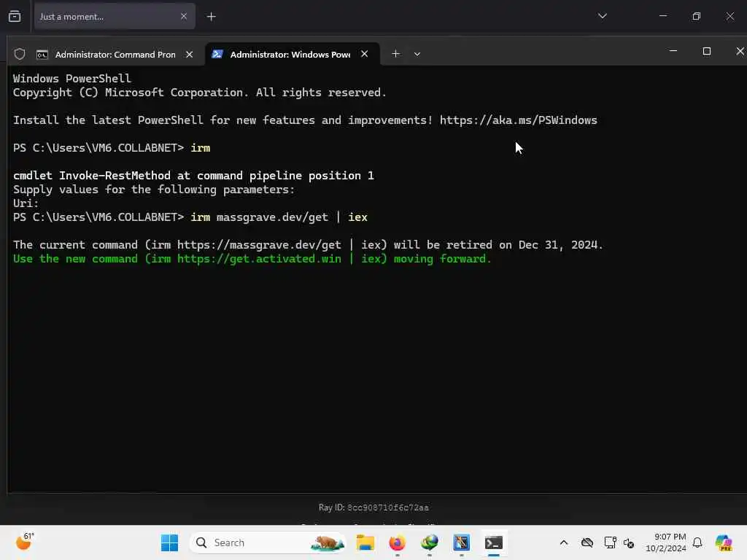
Task: Open the browser tab actions menu icon
Action: 15,17
